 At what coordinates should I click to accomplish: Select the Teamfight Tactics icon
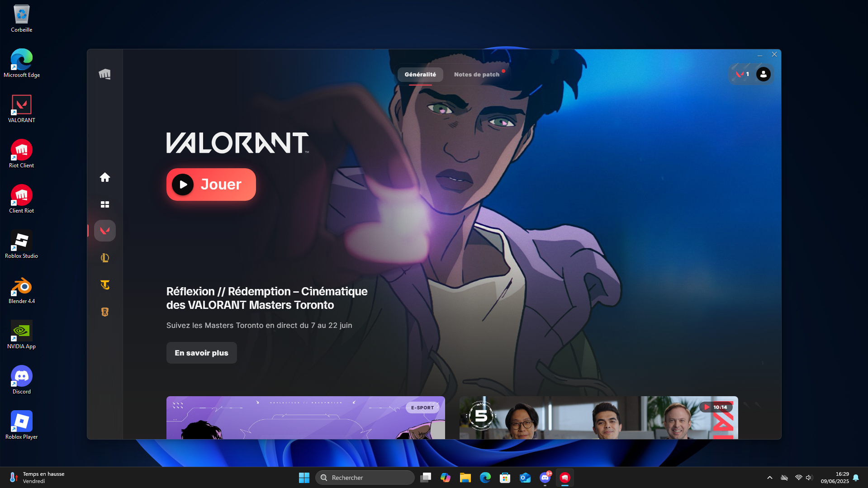coord(105,285)
